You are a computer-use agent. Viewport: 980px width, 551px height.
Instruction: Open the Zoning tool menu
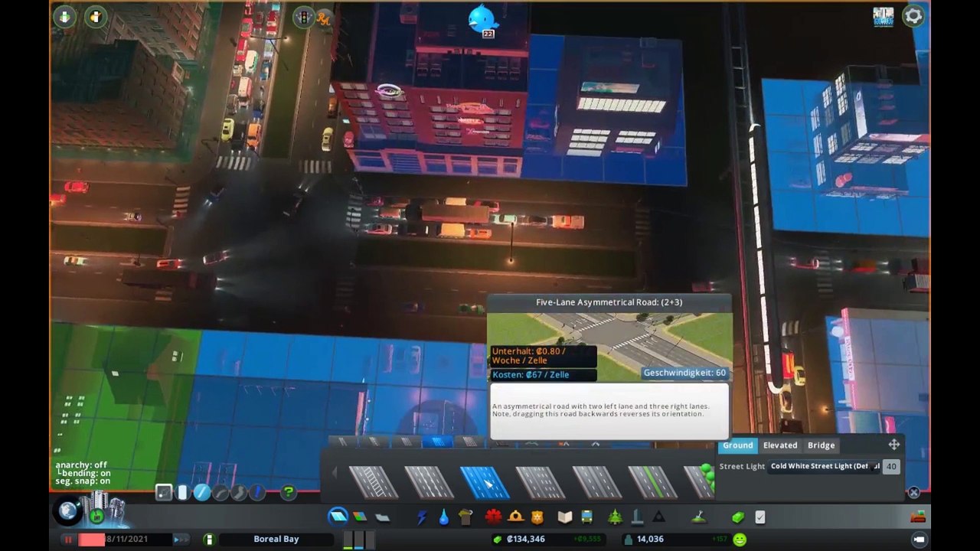click(360, 517)
